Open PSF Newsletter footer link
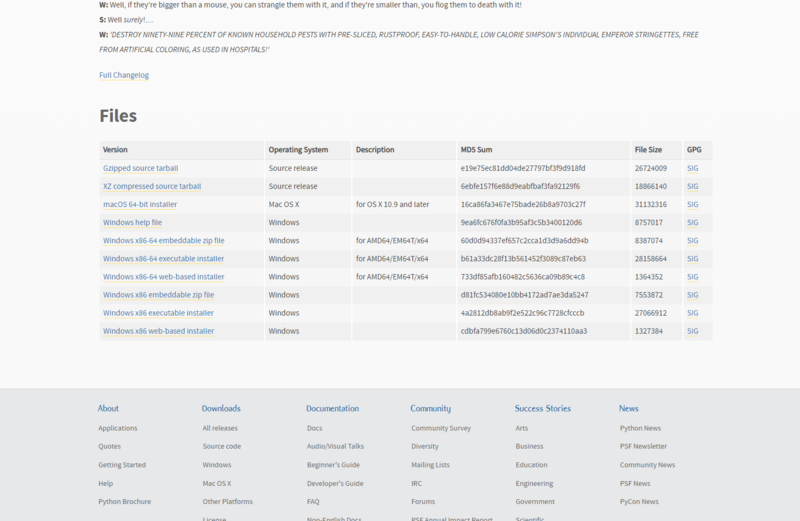 (x=643, y=446)
